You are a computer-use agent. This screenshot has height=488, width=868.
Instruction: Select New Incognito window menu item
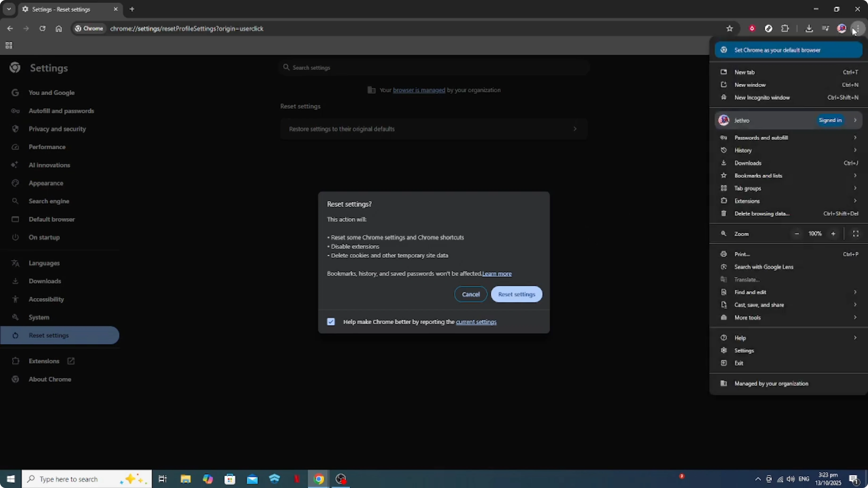click(789, 98)
